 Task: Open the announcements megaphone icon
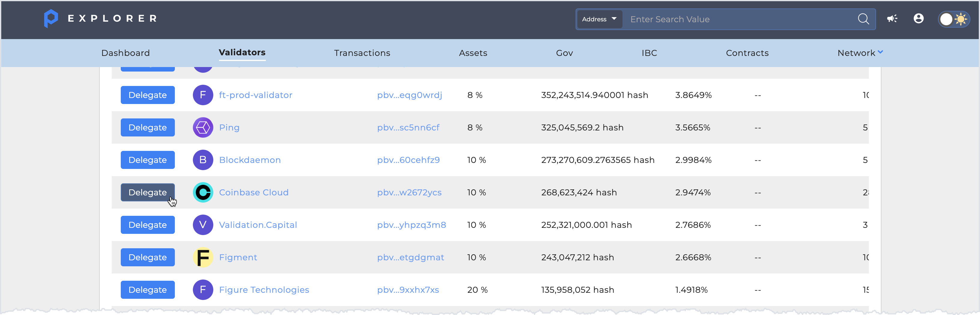(892, 19)
